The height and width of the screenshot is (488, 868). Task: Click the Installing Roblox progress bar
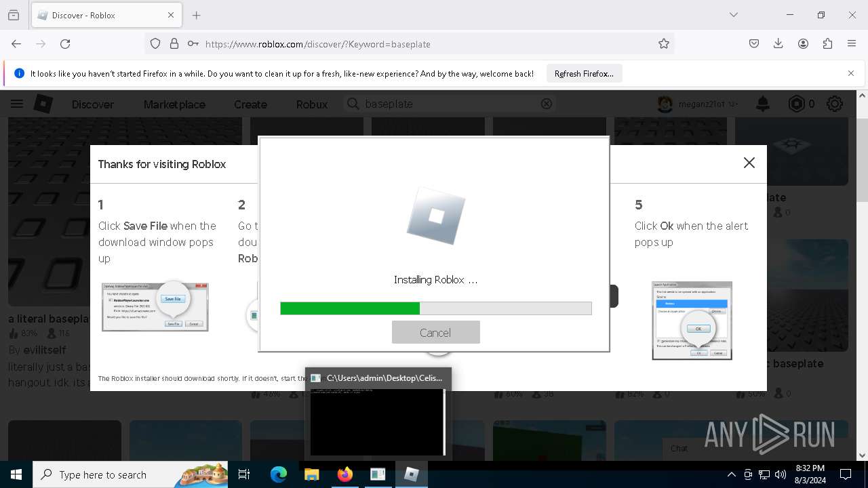(436, 308)
